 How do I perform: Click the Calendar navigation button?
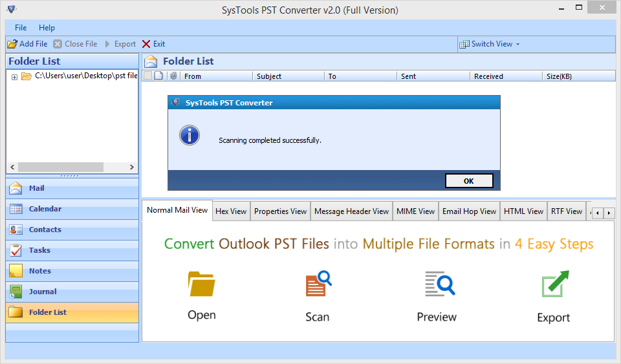pyautogui.click(x=72, y=209)
